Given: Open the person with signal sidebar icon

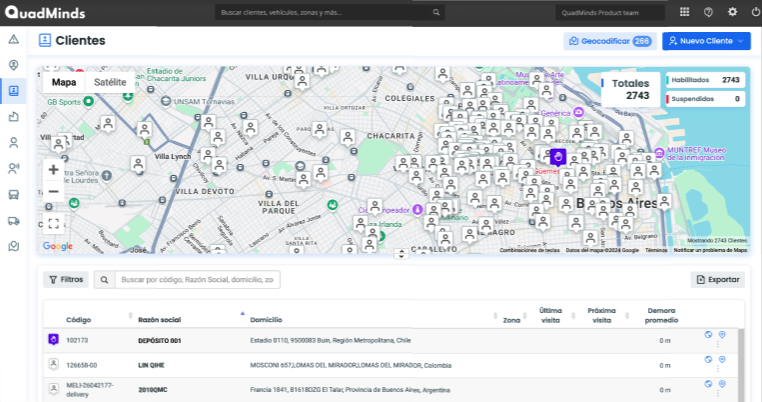Looking at the screenshot, I should [x=14, y=169].
